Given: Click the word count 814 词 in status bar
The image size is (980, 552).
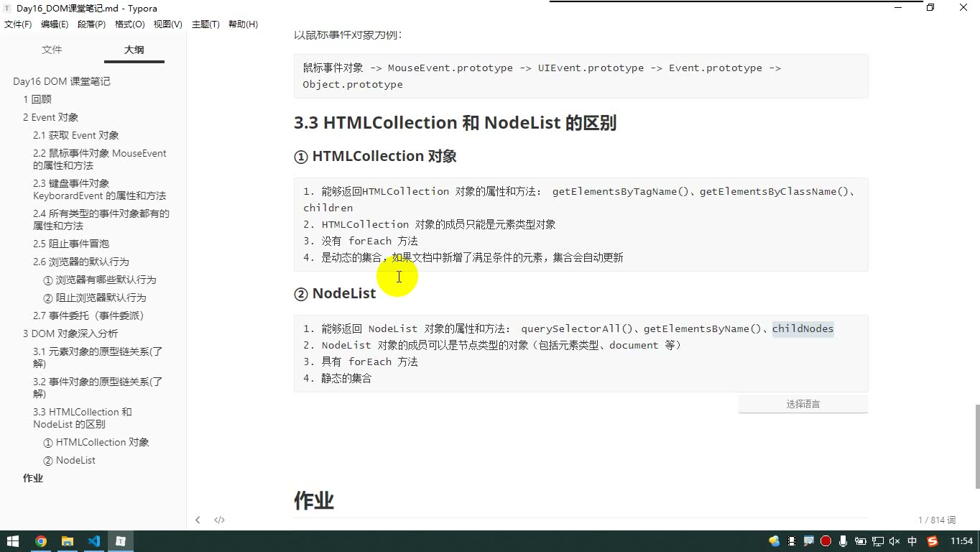Looking at the screenshot, I should tap(937, 520).
